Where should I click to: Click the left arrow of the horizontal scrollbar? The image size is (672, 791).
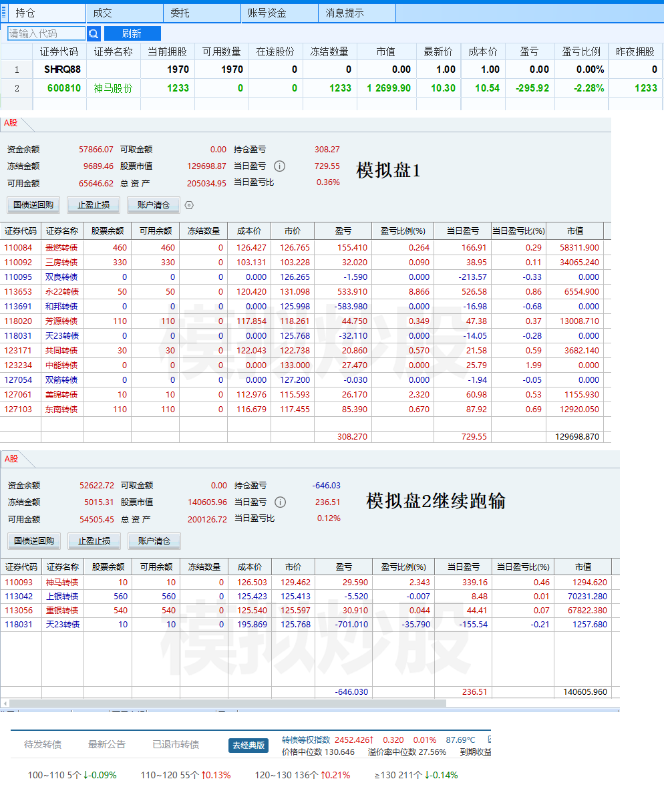coord(4,703)
